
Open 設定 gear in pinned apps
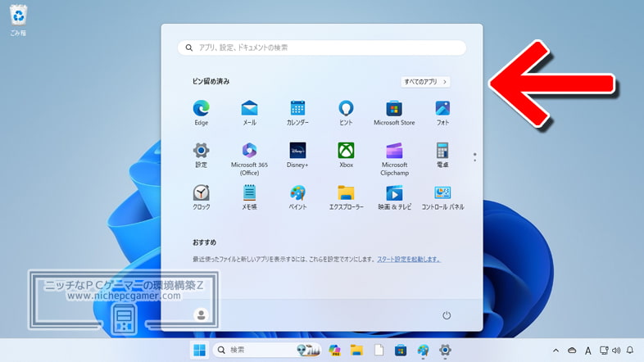click(202, 155)
